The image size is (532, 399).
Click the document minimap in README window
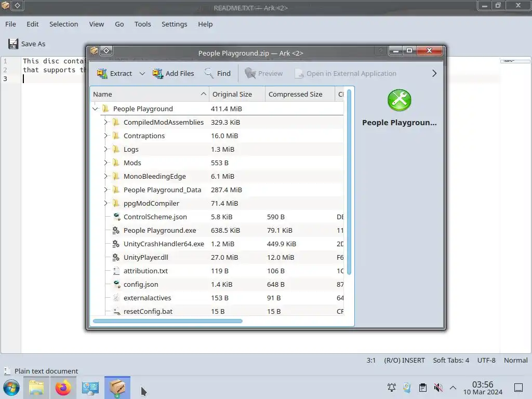(x=515, y=61)
